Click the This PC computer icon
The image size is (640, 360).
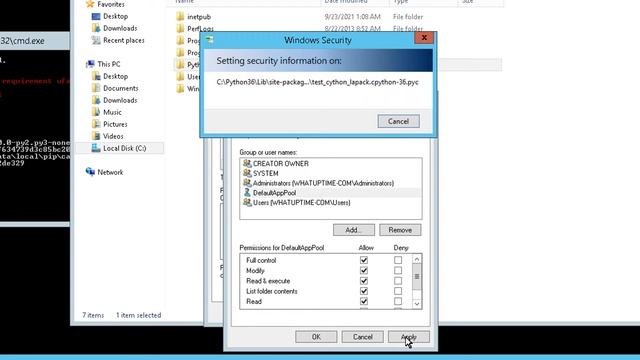click(x=90, y=64)
